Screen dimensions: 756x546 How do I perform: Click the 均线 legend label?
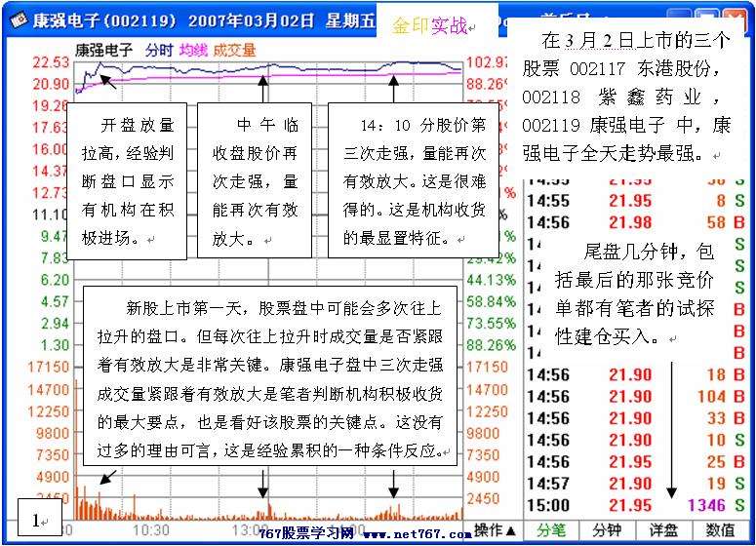point(193,50)
